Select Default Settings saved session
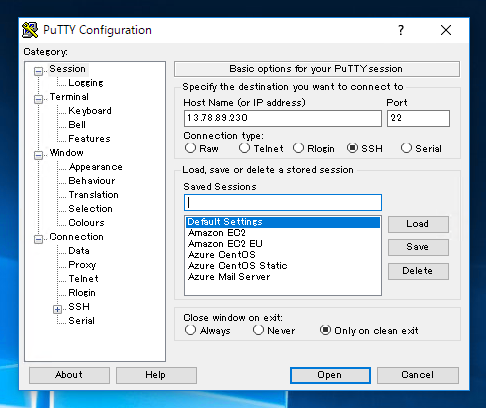This screenshot has height=408, width=486. click(283, 222)
